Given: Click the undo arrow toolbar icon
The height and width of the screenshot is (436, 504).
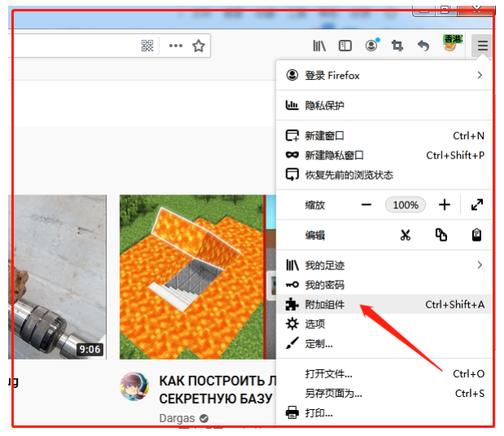Looking at the screenshot, I should [x=423, y=46].
